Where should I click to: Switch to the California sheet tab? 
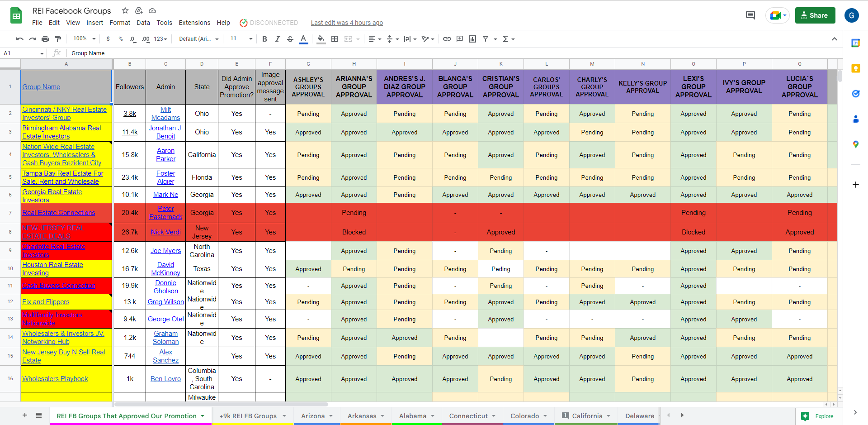(x=586, y=416)
